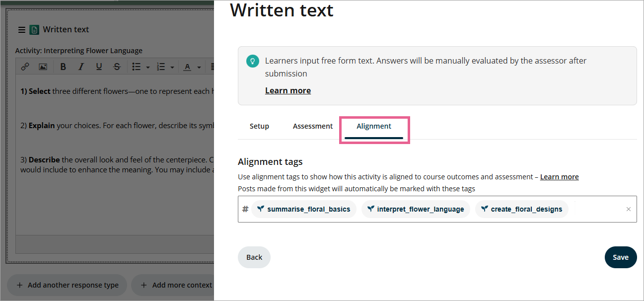
Task: Switch to the Setup tab
Action: click(259, 126)
